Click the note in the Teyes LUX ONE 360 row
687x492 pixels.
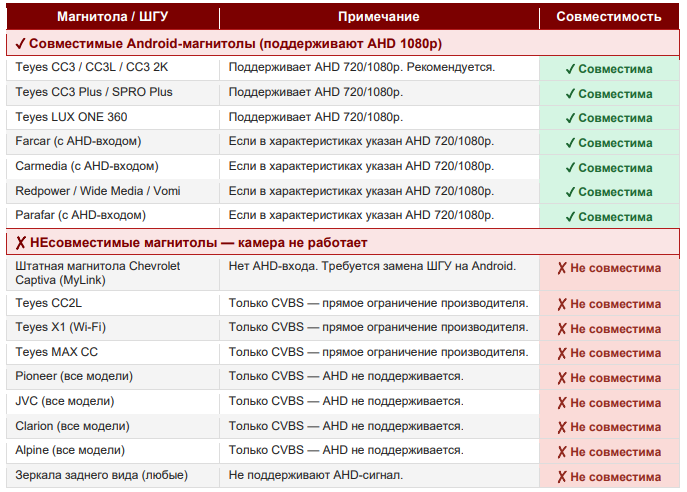pos(316,117)
